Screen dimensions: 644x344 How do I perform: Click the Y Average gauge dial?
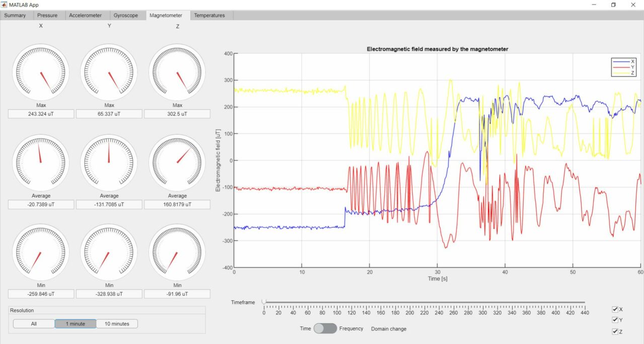(109, 162)
